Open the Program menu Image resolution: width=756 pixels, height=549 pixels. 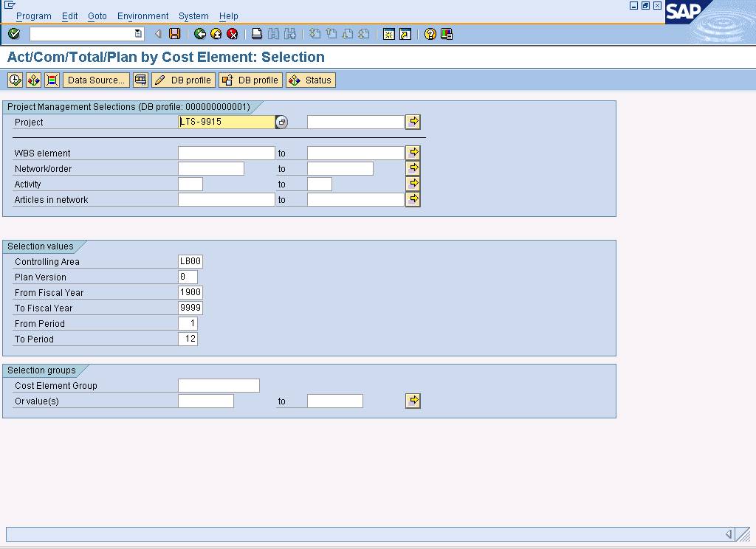[34, 16]
